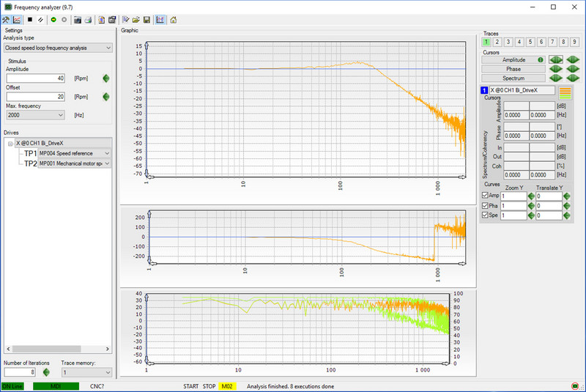Open the TP1 Speed reference dropdown
The height and width of the screenshot is (392, 586).
click(75, 153)
